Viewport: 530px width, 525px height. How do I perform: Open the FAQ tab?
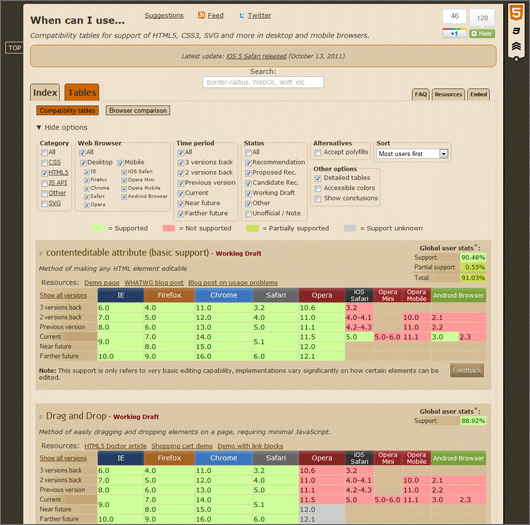(420, 94)
